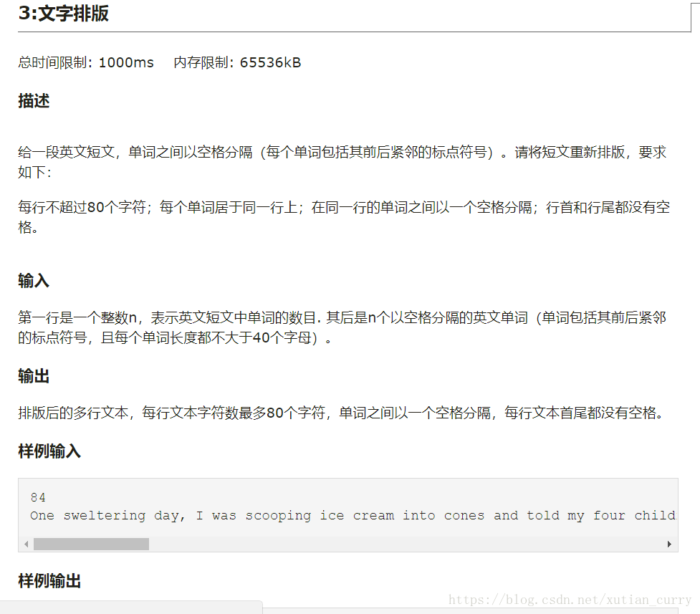Screen dimensions: 700x614
Task: Click the left arrow of the sample input scrollbar
Action: [27, 544]
